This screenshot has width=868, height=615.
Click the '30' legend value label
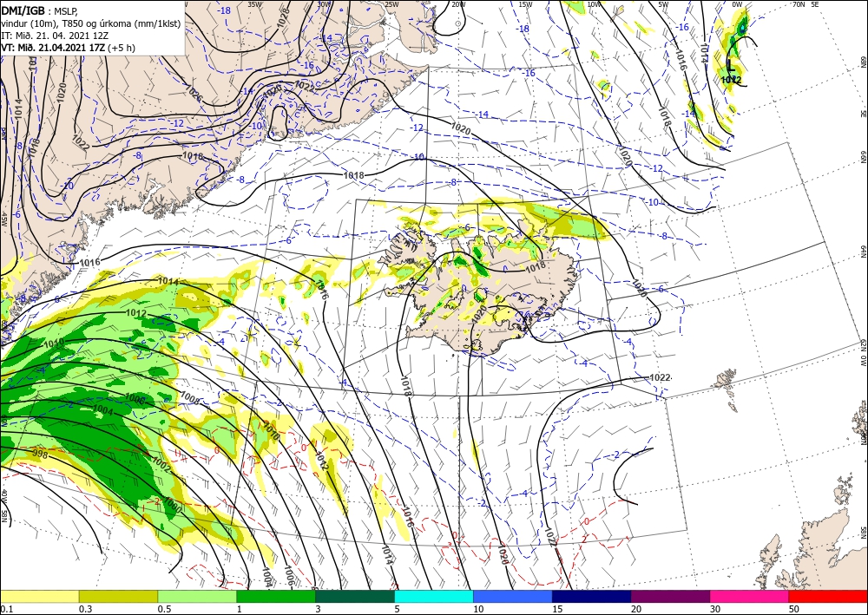click(715, 608)
